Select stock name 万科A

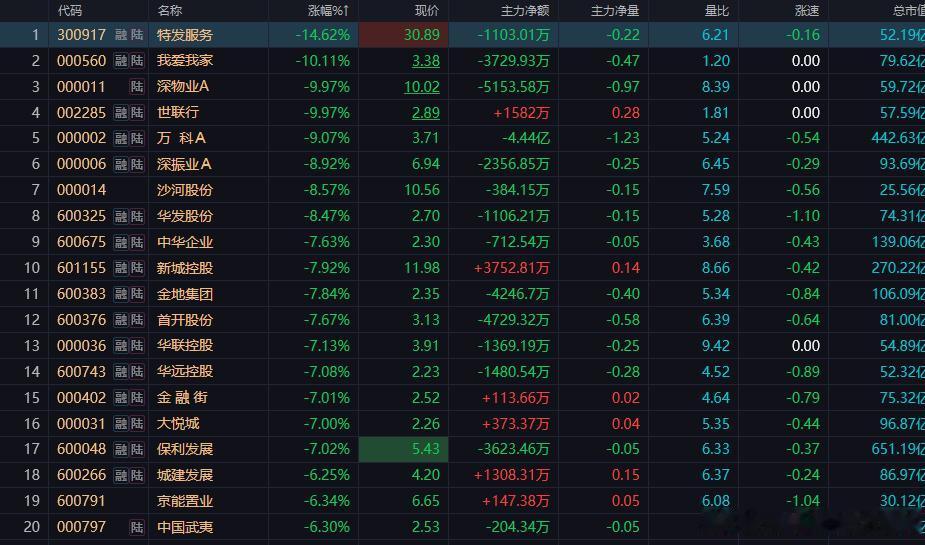coord(182,138)
